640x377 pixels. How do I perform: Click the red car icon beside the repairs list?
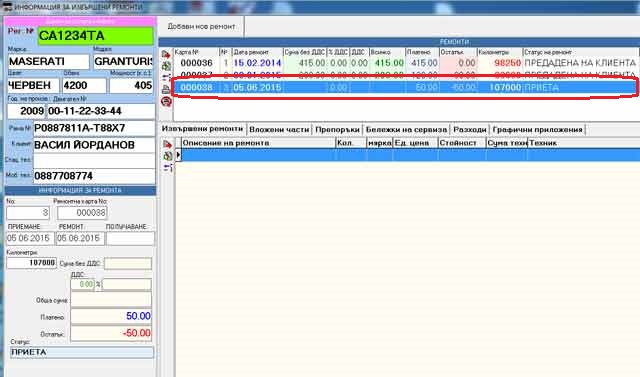point(166,101)
